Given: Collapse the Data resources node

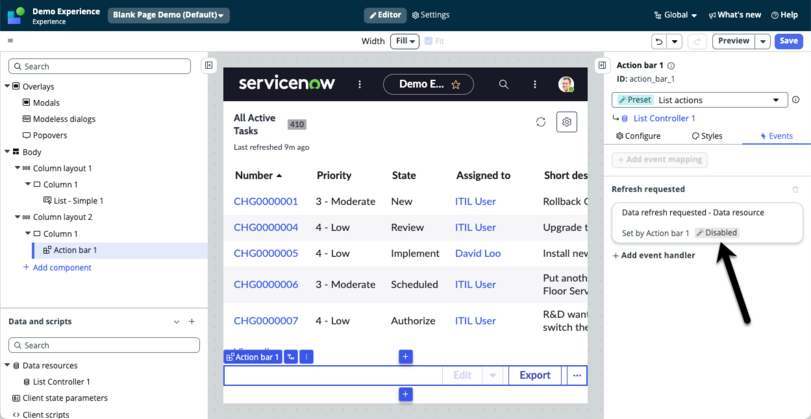Looking at the screenshot, I should click(7, 365).
